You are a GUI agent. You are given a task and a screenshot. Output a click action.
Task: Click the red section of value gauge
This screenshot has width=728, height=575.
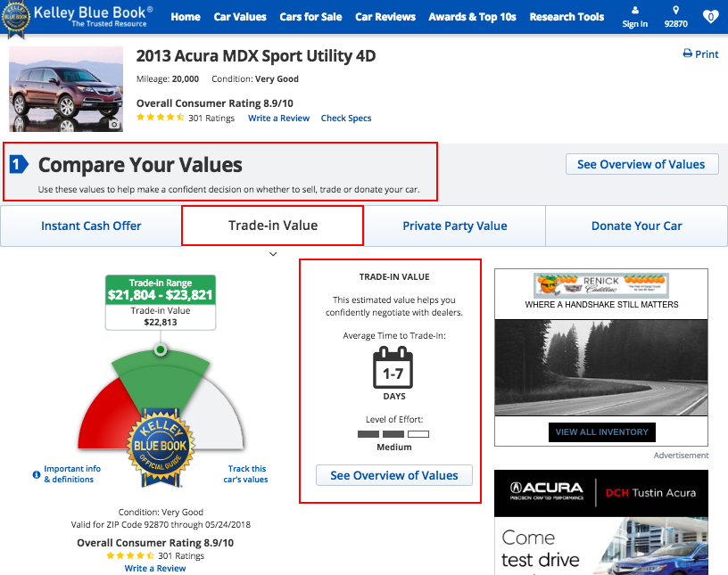click(x=108, y=418)
